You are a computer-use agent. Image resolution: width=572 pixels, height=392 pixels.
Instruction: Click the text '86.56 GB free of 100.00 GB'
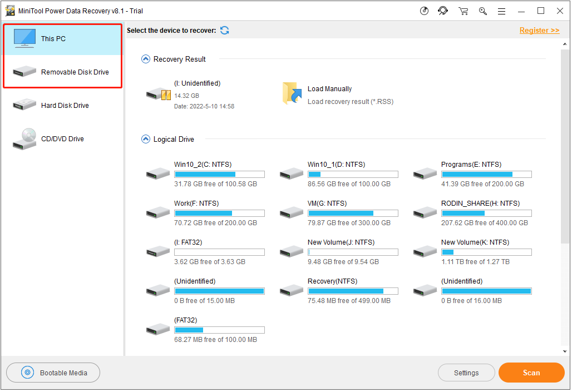click(349, 184)
